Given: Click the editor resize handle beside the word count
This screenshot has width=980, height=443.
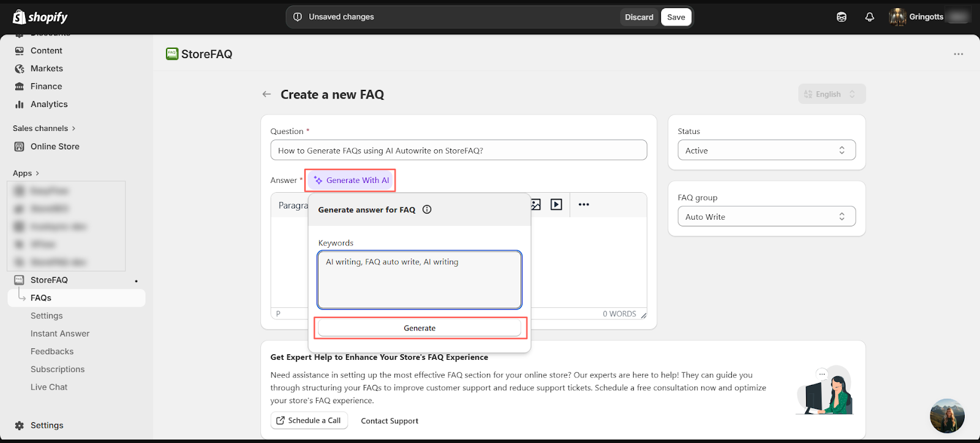Looking at the screenshot, I should [x=643, y=315].
